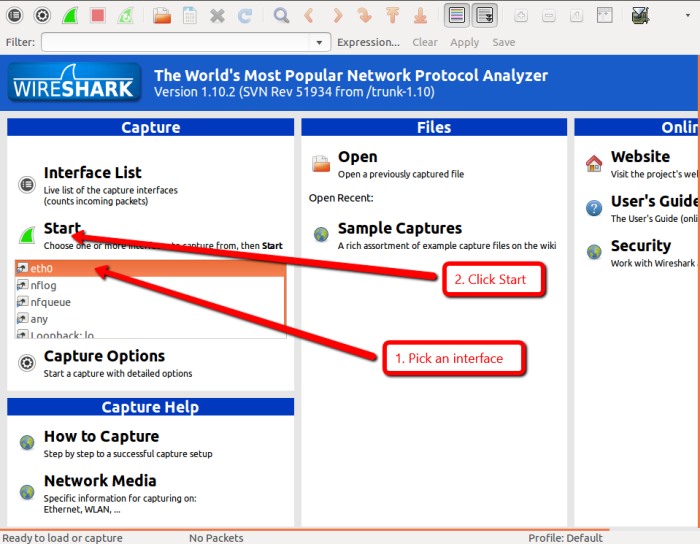
Task: Expand toolbar overflow arrow
Action: (x=688, y=16)
